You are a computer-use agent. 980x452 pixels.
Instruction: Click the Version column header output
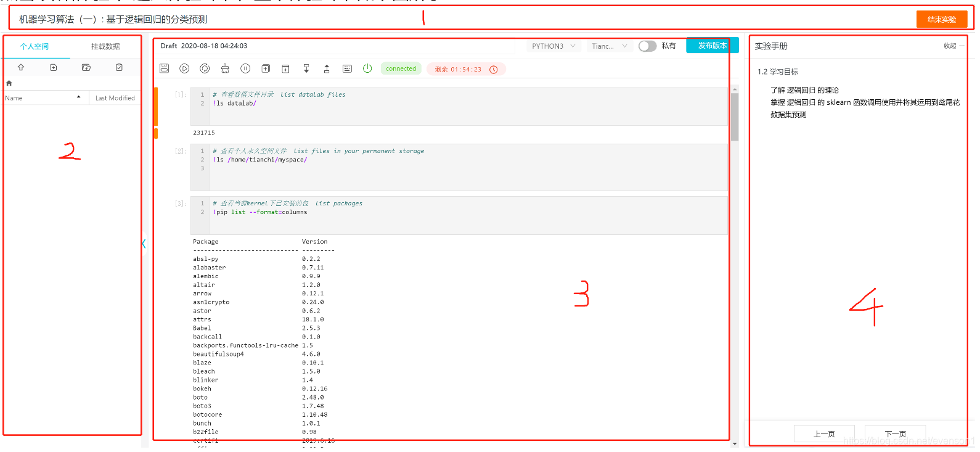(x=314, y=242)
